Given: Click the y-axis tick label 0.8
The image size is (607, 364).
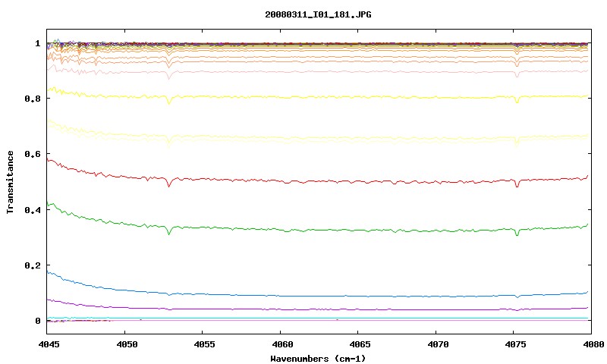Looking at the screenshot, I should 33,99.
